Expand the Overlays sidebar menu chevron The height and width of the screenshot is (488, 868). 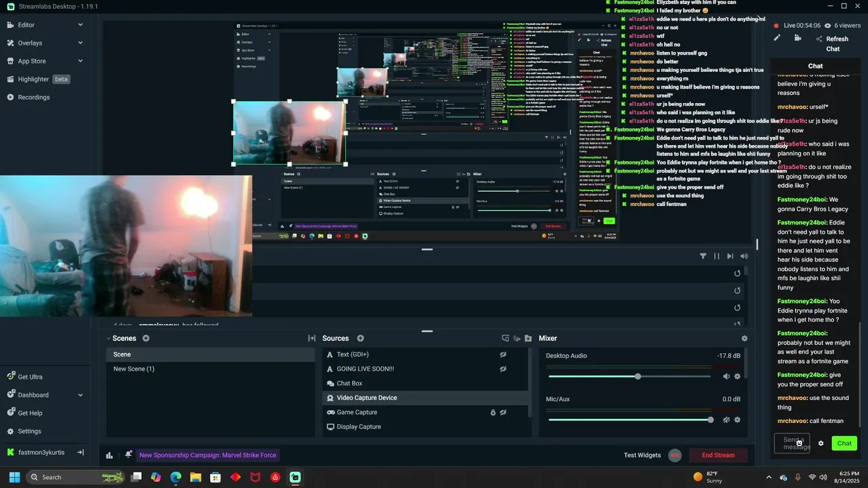80,43
